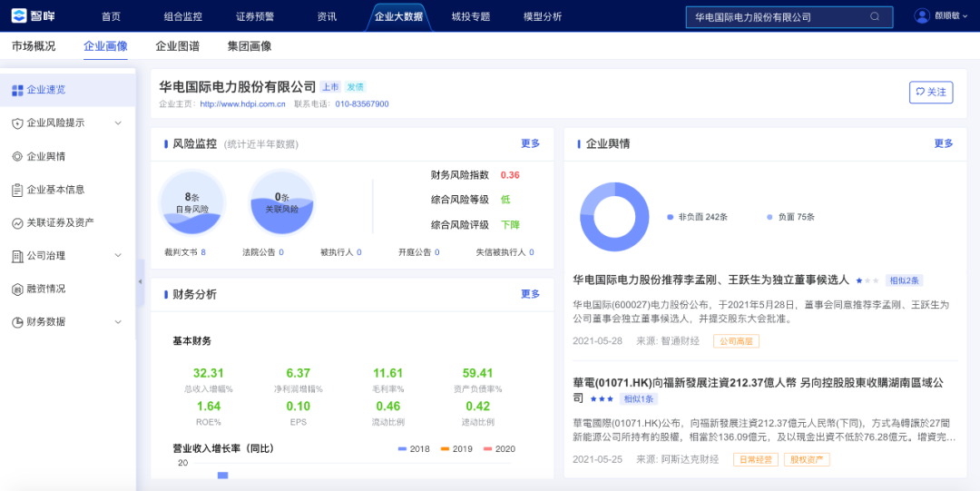The width and height of the screenshot is (980, 491).
Task: Select 融资情况 sidebar item
Action: pos(67,289)
